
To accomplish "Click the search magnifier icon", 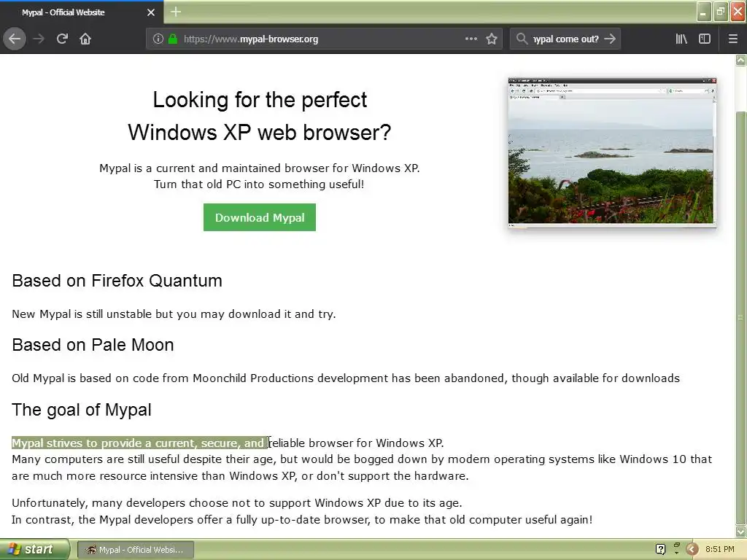I will click(x=522, y=39).
